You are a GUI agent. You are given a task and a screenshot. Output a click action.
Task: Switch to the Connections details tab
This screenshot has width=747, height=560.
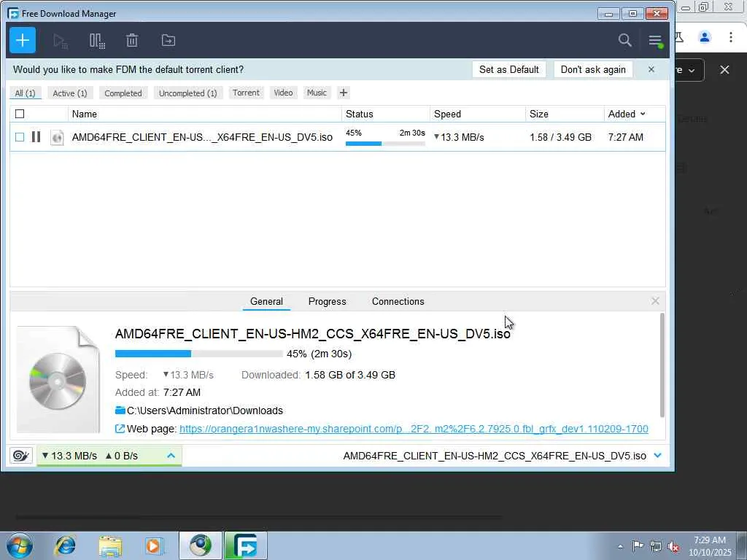click(398, 301)
